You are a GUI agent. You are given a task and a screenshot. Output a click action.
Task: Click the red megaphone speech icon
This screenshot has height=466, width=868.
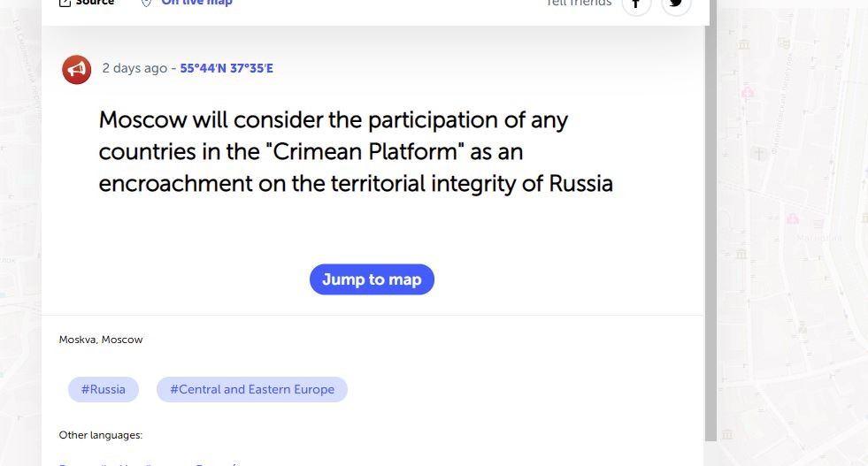tap(77, 69)
